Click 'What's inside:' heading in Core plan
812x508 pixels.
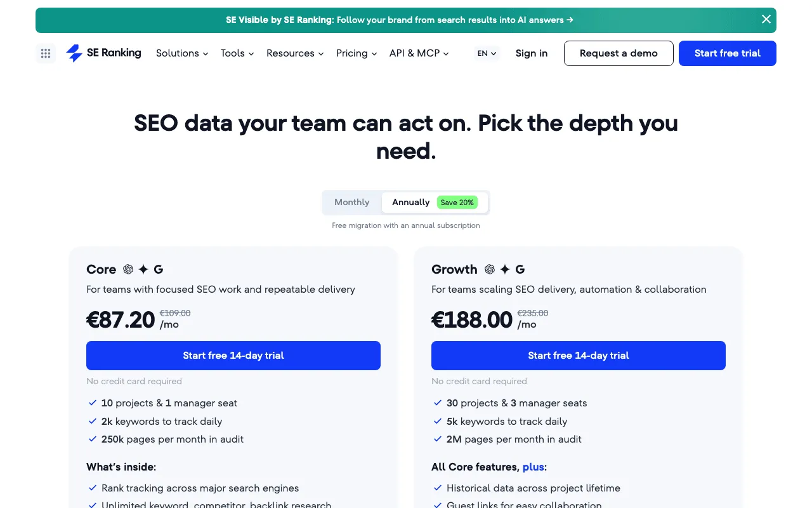click(x=121, y=467)
